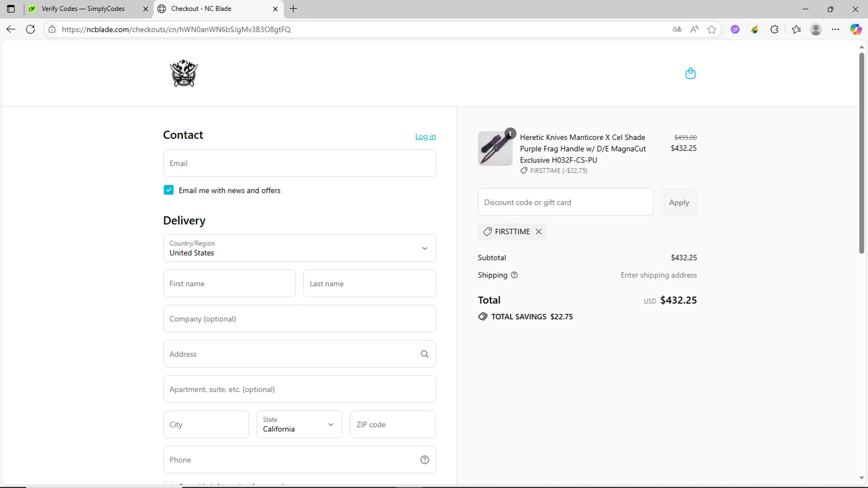Click the NC Blade logo

click(184, 73)
